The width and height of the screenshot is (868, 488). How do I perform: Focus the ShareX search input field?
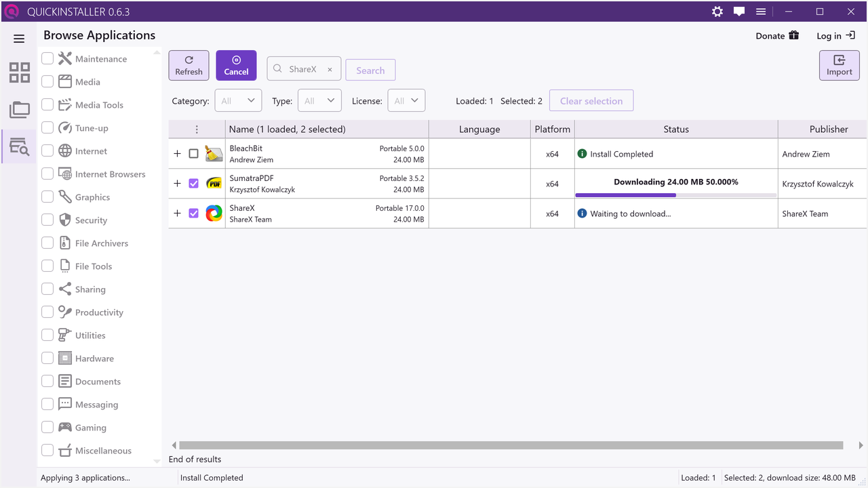[304, 69]
